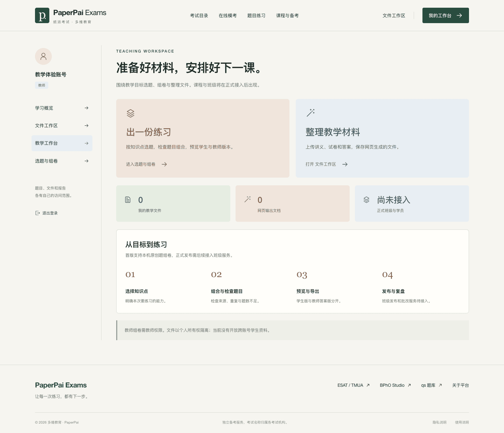Open 文件工作区 link in the header
The height and width of the screenshot is (433, 504).
coord(394,15)
